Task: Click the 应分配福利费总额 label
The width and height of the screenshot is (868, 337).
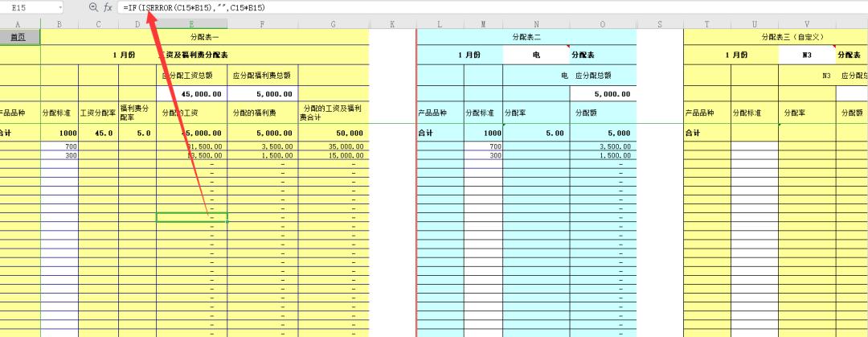Action: [262, 75]
